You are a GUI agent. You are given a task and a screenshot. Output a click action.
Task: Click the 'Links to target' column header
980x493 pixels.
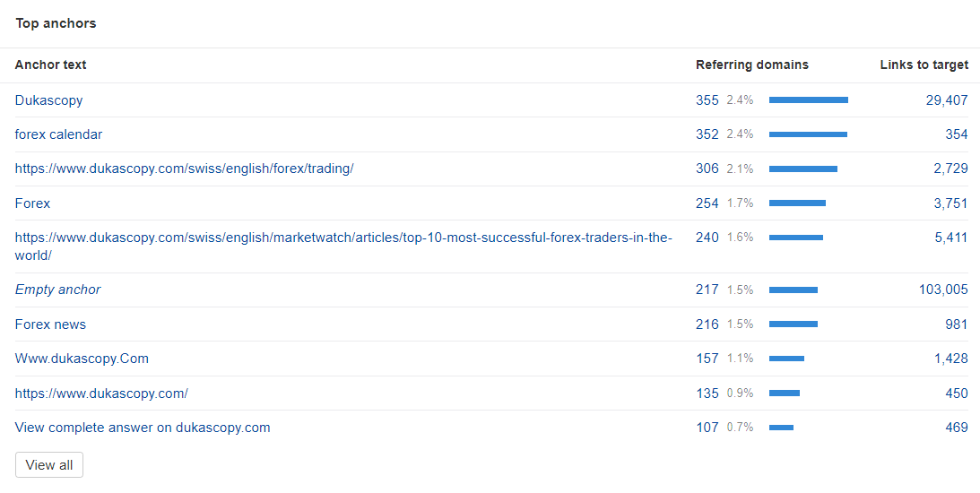tap(924, 65)
